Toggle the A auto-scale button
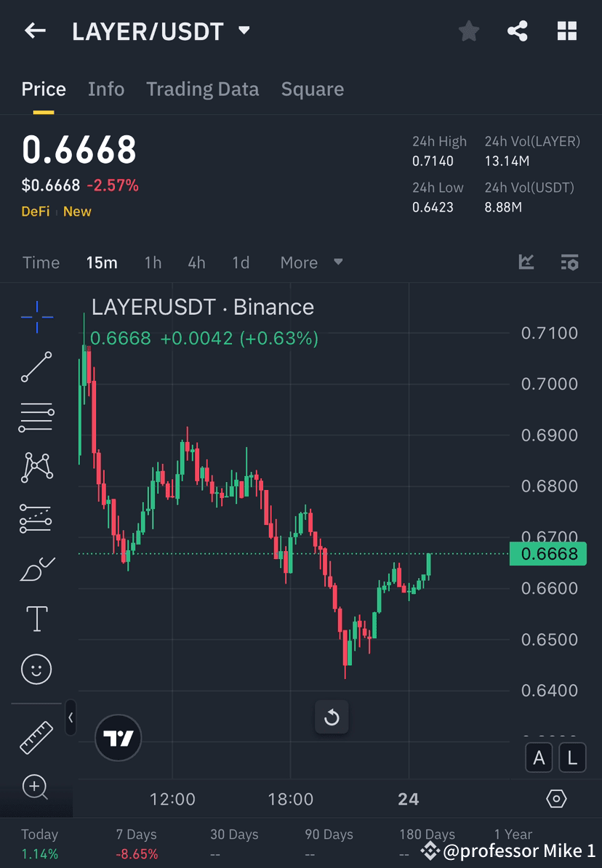Image resolution: width=602 pixels, height=868 pixels. [539, 758]
